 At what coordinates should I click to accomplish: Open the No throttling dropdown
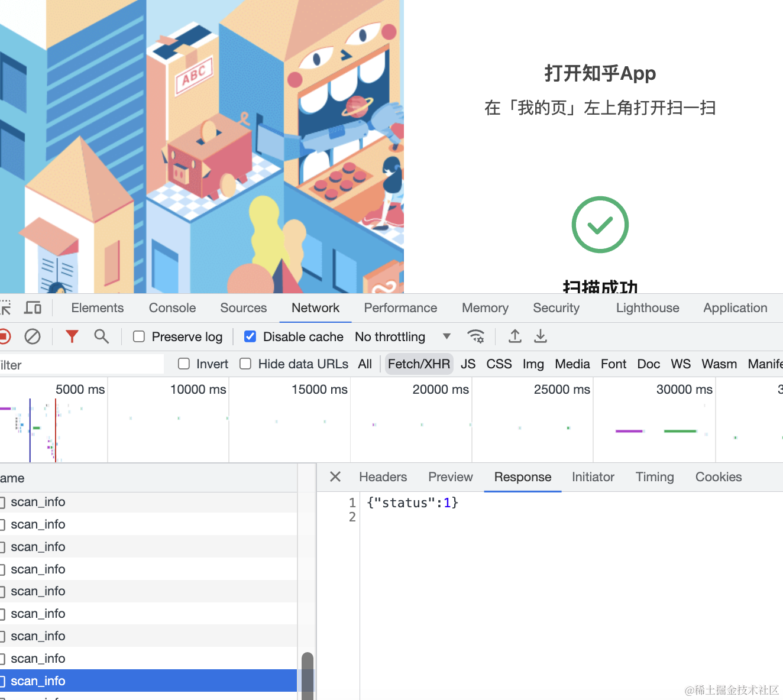click(x=402, y=337)
